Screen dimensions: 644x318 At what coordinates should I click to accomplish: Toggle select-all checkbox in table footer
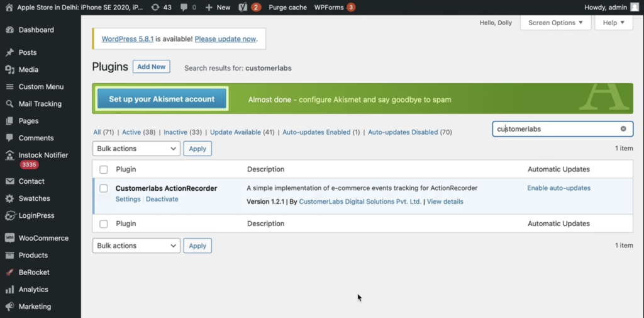[104, 224]
